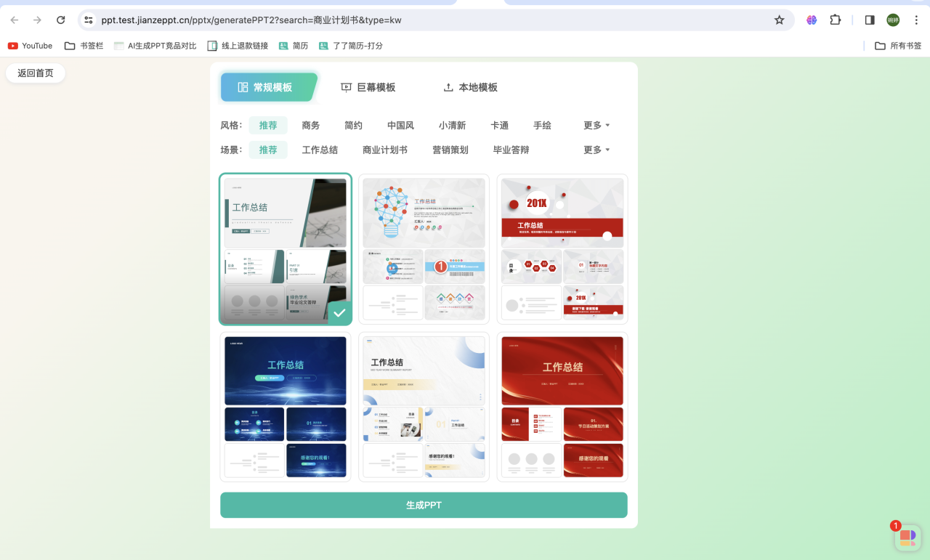
Task: Select the 商务 style filter
Action: 311,126
